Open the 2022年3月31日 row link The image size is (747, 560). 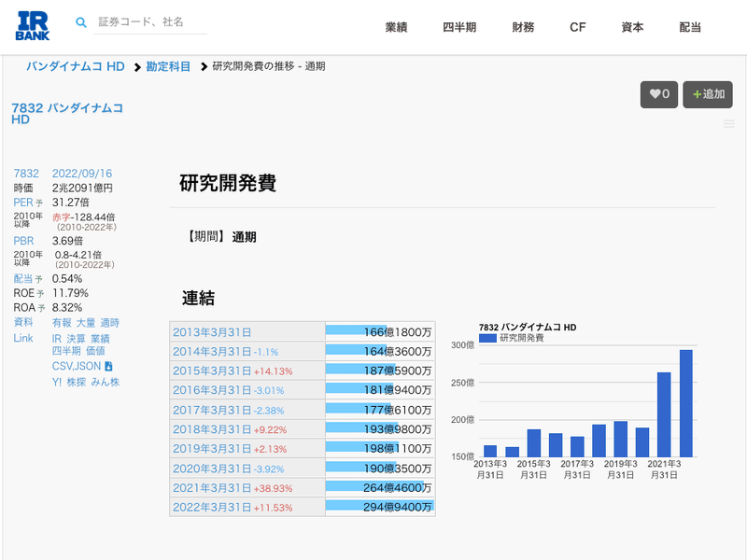212,507
